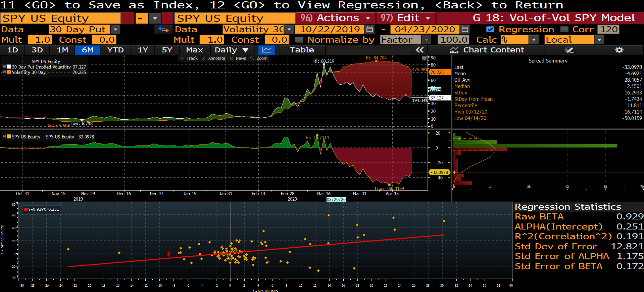This screenshot has width=644, height=292.
Task: Click the correlation period field showing 120
Action: (x=608, y=30)
